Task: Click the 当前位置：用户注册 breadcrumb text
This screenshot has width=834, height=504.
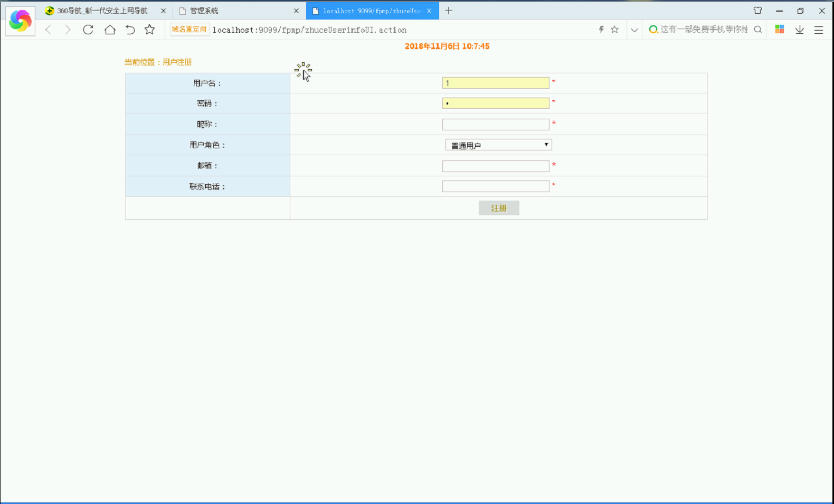Action: [158, 62]
